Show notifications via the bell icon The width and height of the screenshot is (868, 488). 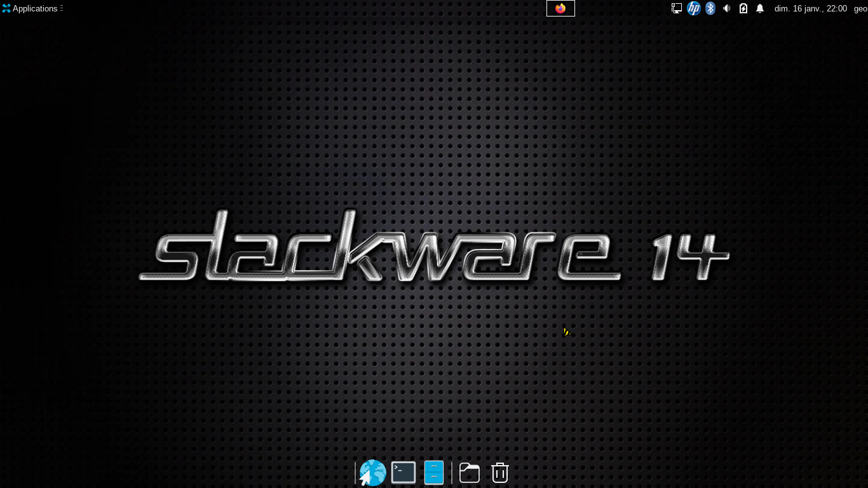click(760, 8)
